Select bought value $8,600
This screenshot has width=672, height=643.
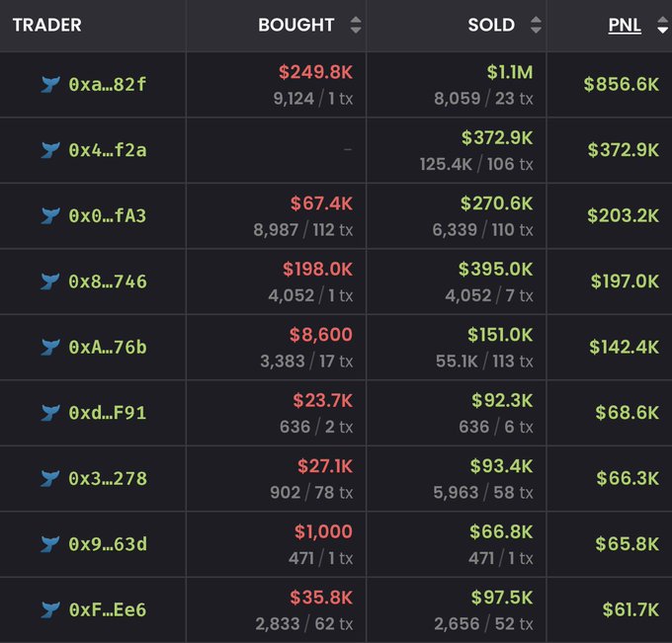click(x=320, y=335)
